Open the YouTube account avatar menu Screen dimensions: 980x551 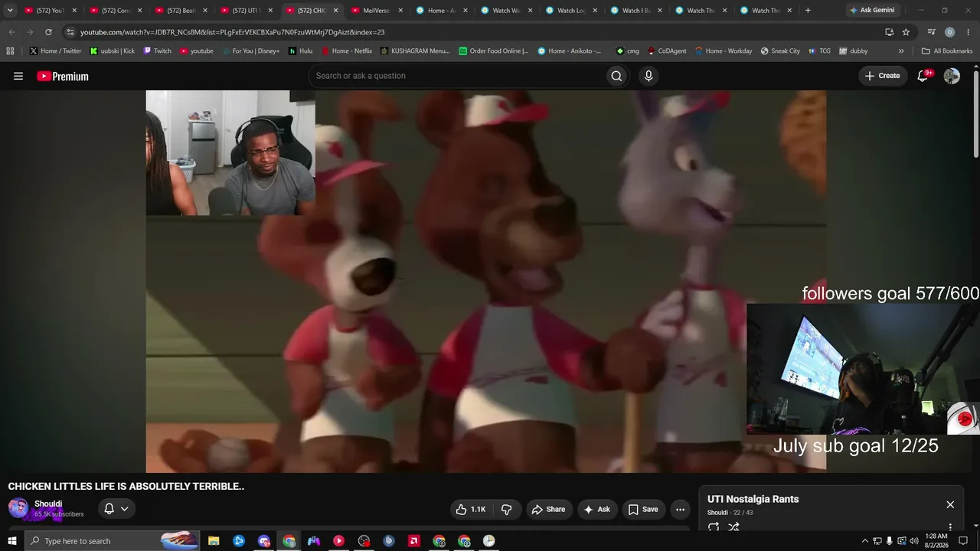952,76
